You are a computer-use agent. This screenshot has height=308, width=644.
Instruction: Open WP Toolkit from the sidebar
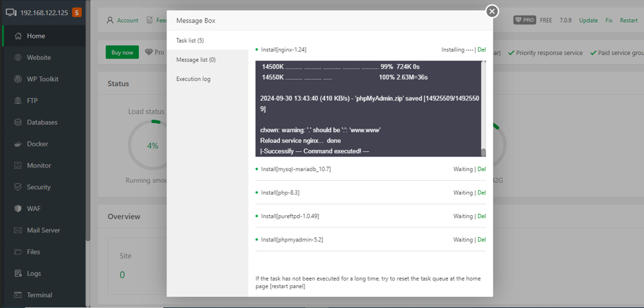pos(43,79)
